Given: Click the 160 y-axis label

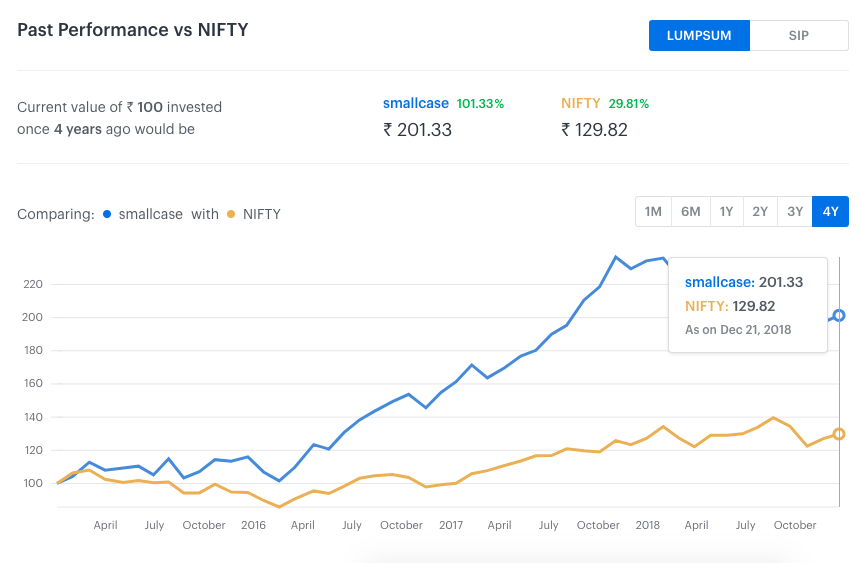Looking at the screenshot, I should coord(33,383).
